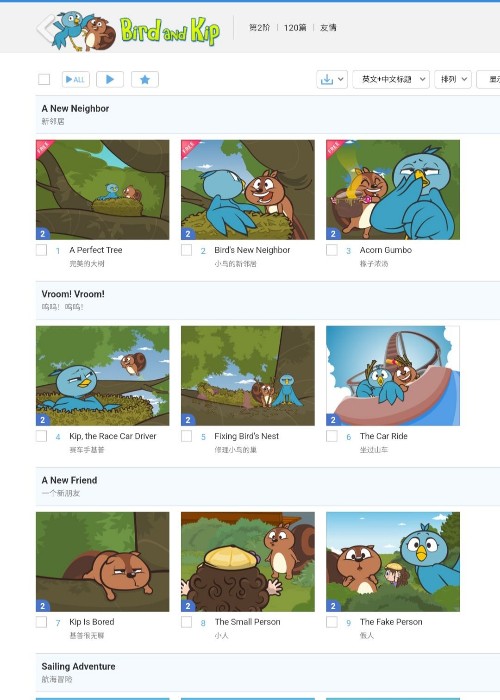The width and height of the screenshot is (500, 700).
Task: Check the box for Fixing Bird's Nest
Action: click(x=187, y=436)
